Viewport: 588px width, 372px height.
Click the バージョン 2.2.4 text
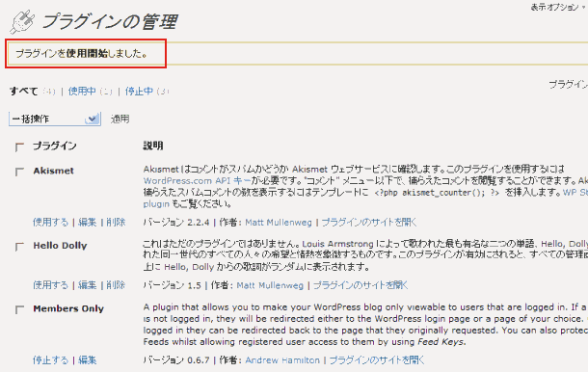click(x=176, y=223)
